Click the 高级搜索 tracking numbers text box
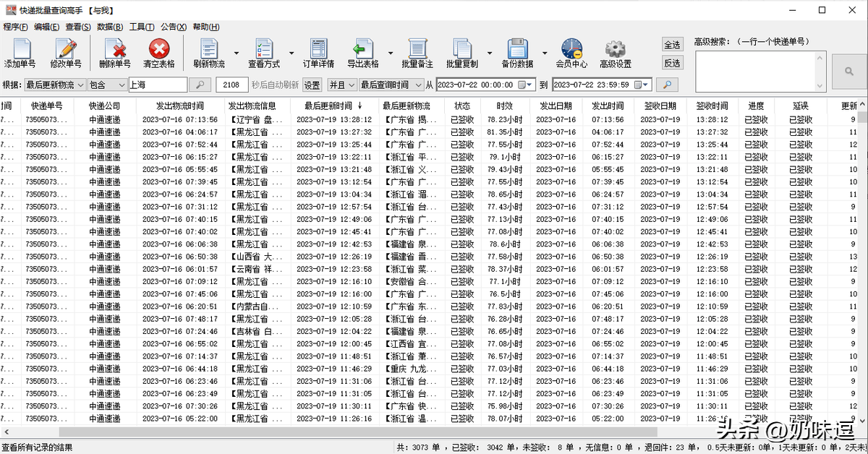The width and height of the screenshot is (868, 454). 759,71
